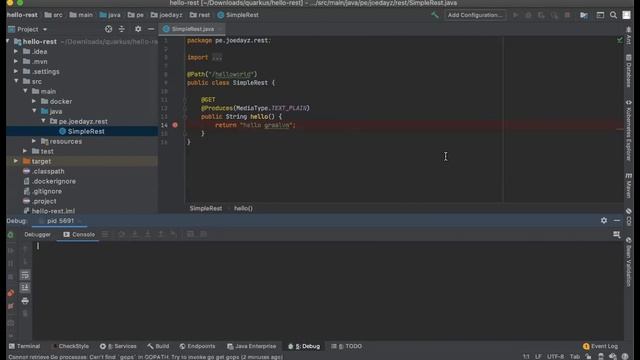Click the Mute Breakpoints icon
640x360 pixels.
pos(11,306)
